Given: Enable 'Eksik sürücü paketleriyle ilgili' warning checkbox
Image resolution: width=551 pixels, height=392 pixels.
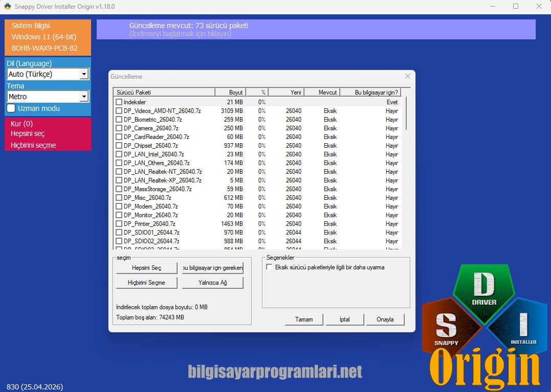Looking at the screenshot, I should click(269, 267).
